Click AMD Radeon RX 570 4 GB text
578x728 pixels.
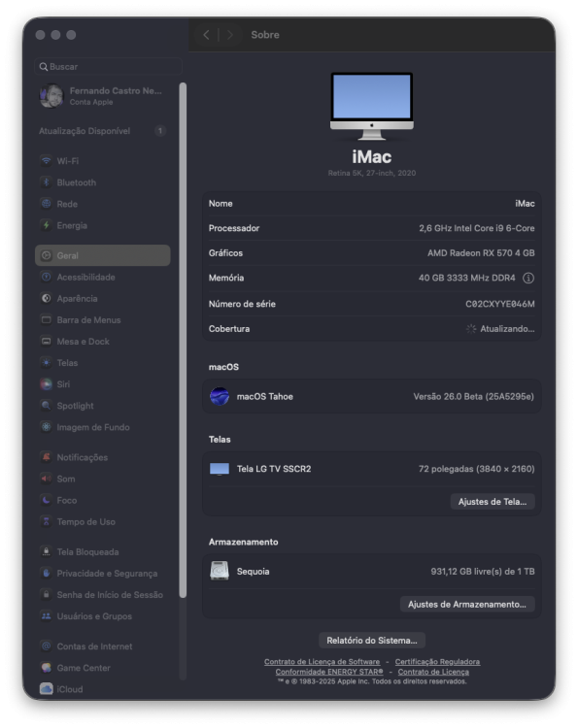[481, 253]
